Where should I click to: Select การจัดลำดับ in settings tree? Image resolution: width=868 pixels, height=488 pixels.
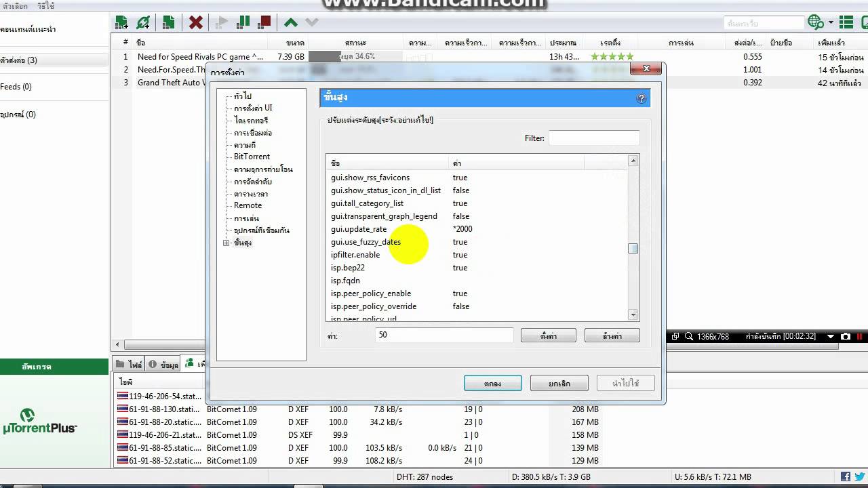(253, 182)
